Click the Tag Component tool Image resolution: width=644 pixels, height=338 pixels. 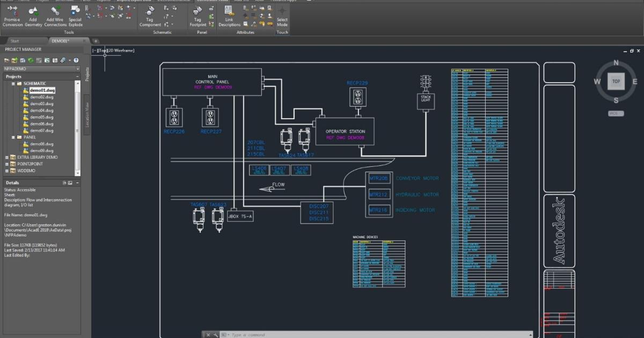click(x=150, y=16)
